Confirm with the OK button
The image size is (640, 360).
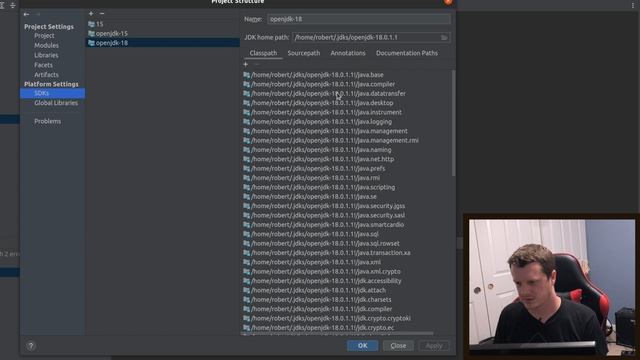362,346
